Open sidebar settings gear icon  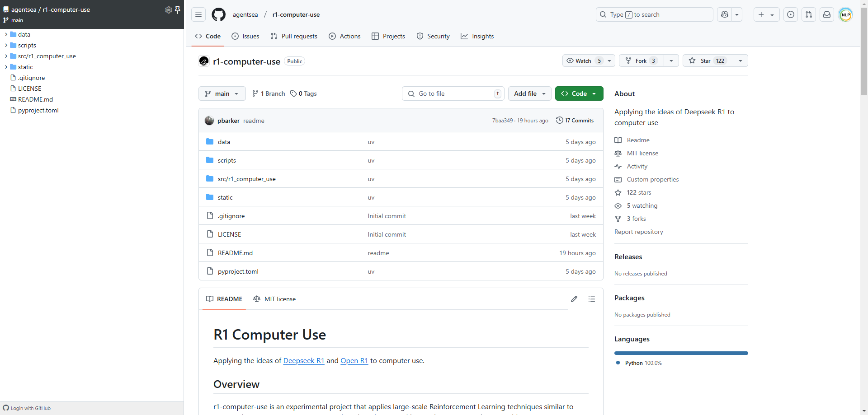pos(168,9)
